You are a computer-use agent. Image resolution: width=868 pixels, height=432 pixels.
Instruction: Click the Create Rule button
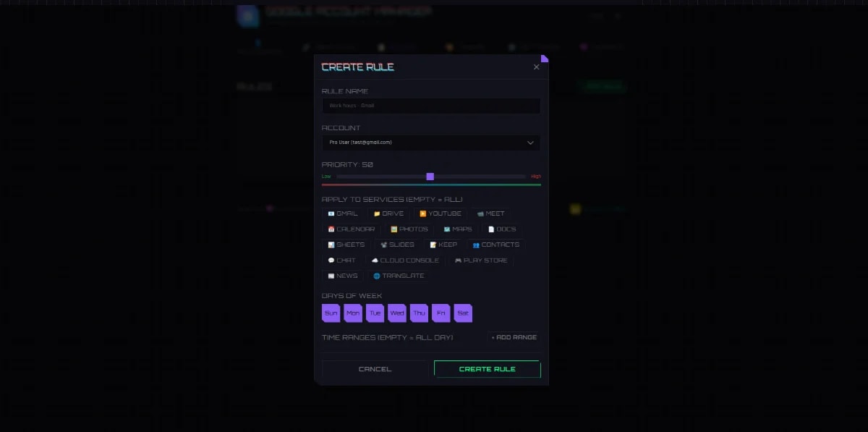pos(488,369)
